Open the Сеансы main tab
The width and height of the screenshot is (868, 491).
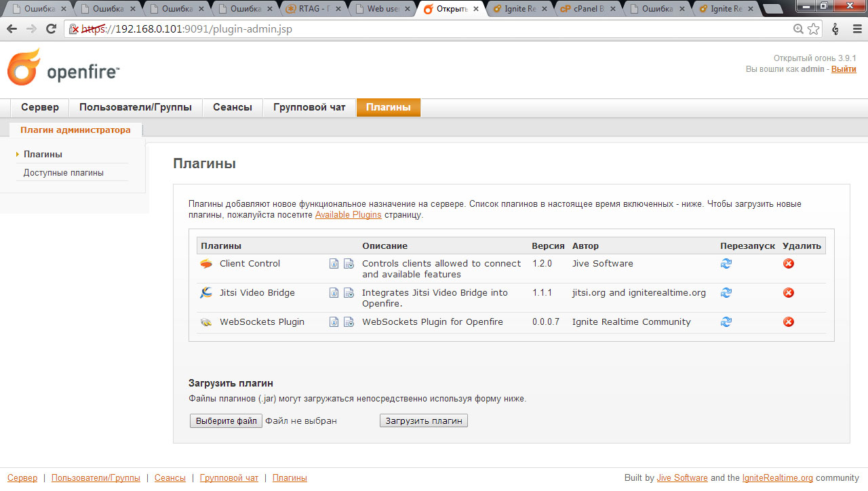pos(233,107)
